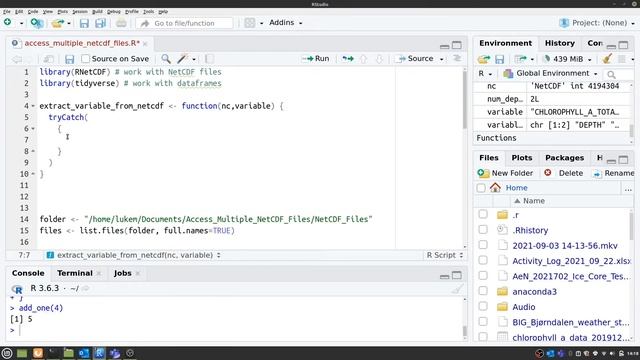Switch to the Packages tab

[x=564, y=158]
